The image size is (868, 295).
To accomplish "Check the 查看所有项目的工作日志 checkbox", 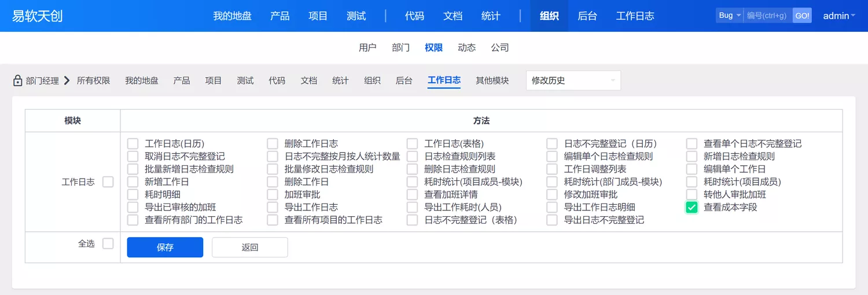I will coord(273,220).
